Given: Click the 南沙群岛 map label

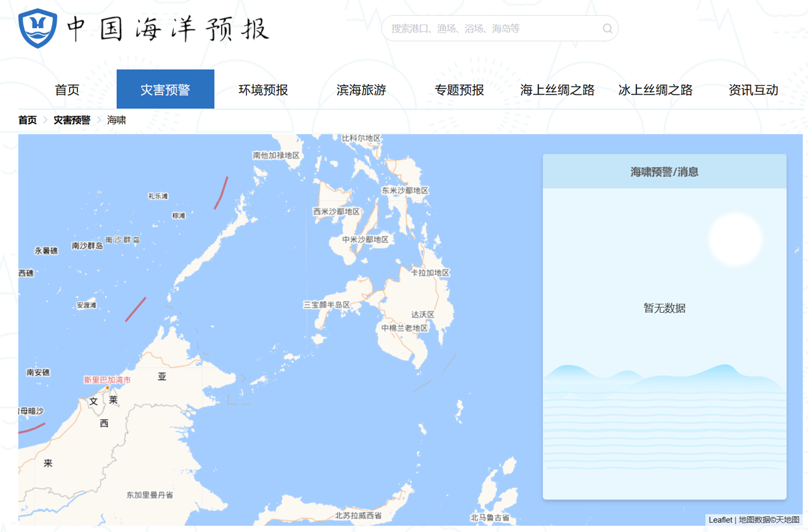Looking at the screenshot, I should coord(88,246).
